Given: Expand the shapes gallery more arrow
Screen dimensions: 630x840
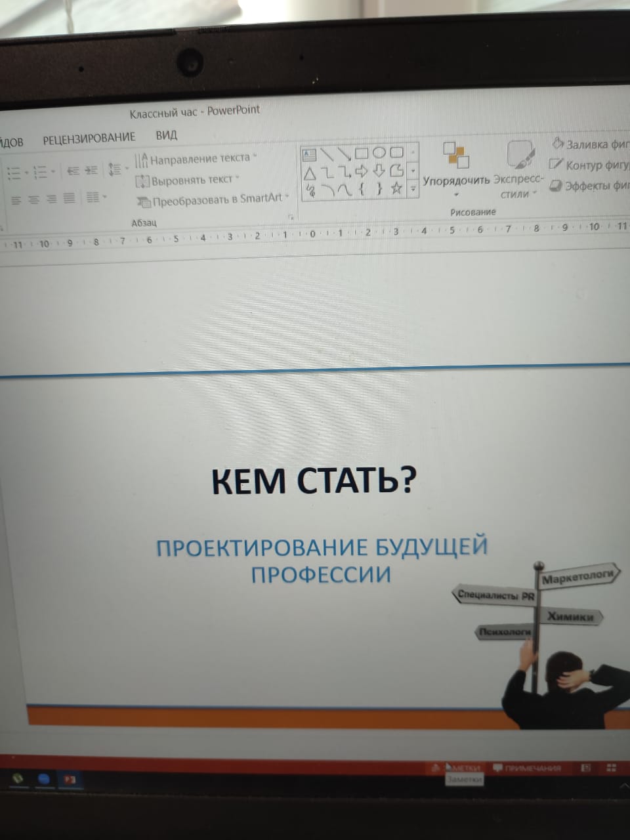Looking at the screenshot, I should [x=413, y=190].
